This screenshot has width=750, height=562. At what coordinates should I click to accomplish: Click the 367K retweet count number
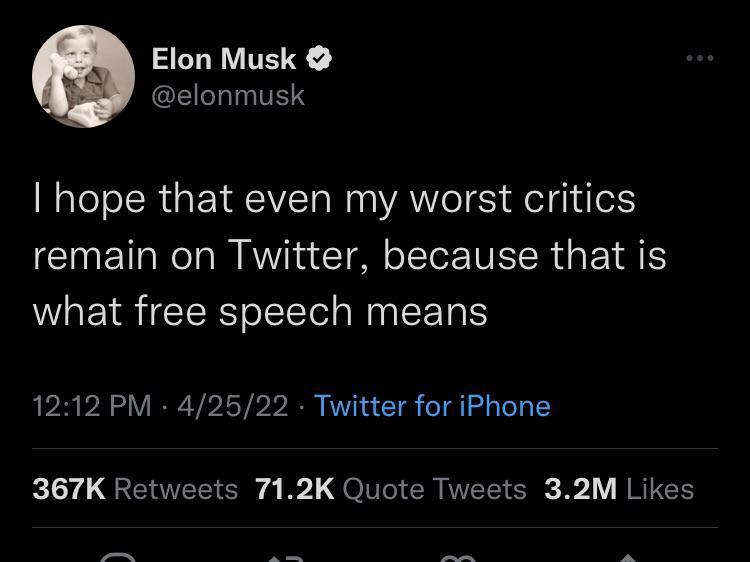[69, 488]
